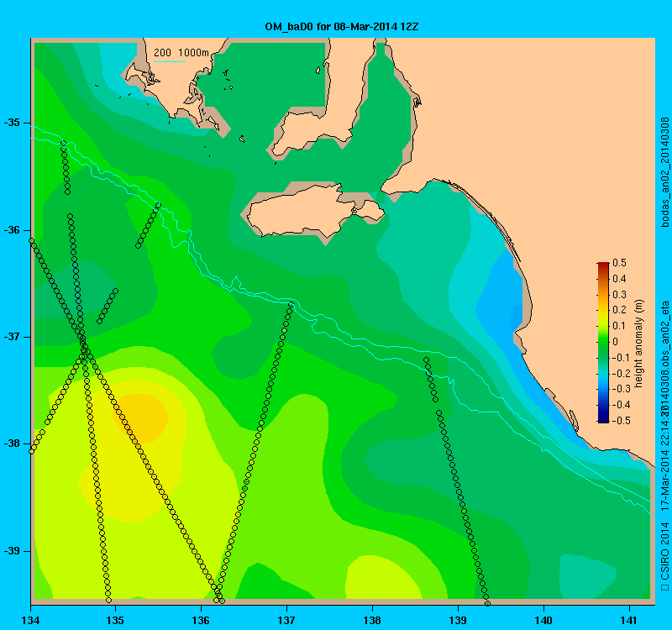Click the "134" longitude axis label
The width and height of the screenshot is (672, 630).
[30, 620]
